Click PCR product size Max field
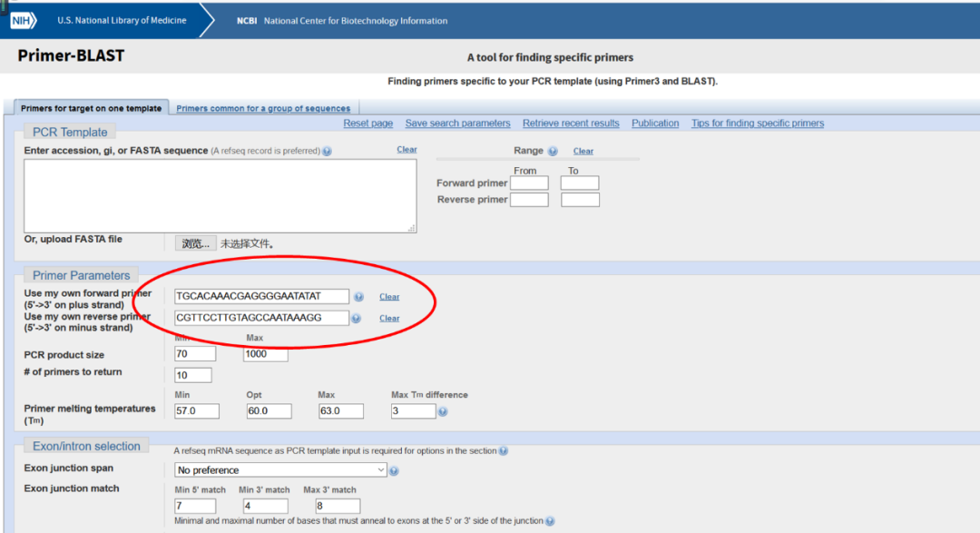 coord(266,354)
